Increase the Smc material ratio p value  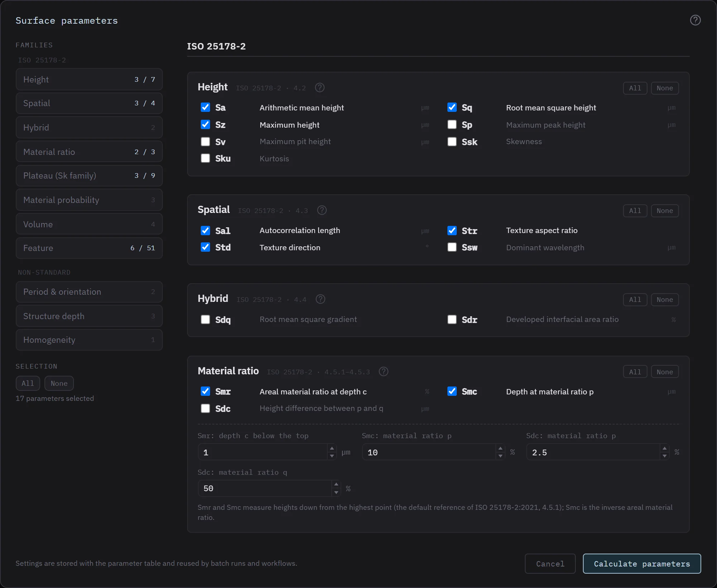[x=500, y=449]
